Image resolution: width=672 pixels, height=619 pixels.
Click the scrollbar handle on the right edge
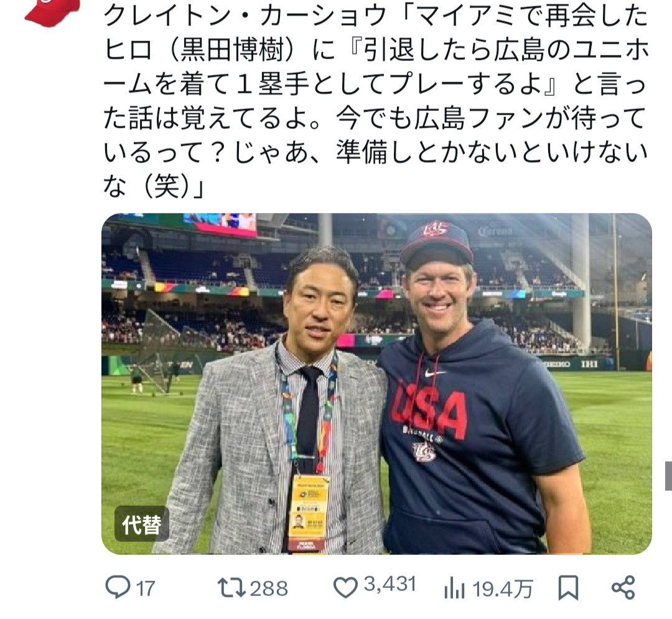pos(668,476)
